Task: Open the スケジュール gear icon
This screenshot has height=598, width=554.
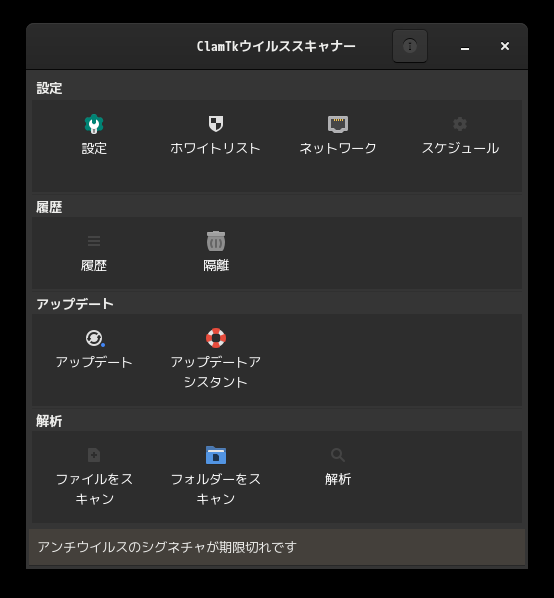Action: (460, 124)
